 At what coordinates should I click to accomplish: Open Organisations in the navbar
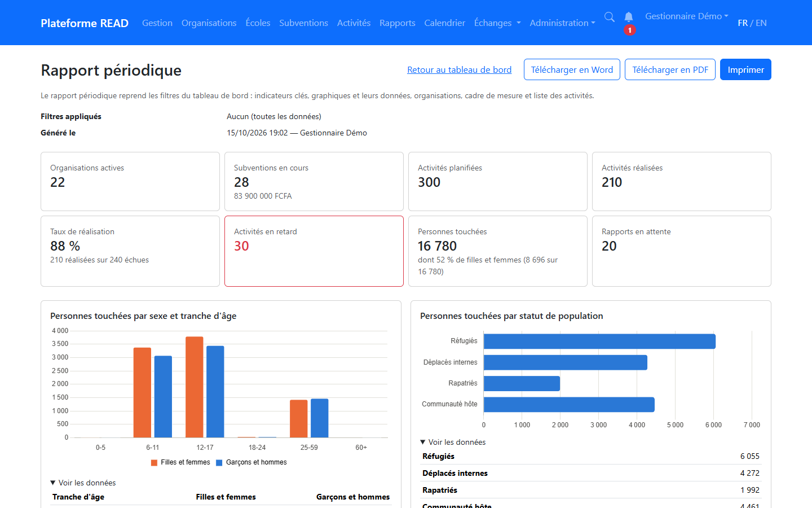(x=209, y=23)
